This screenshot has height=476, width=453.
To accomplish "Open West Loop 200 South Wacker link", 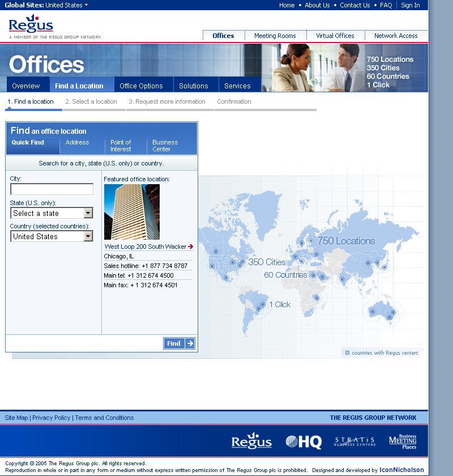I will (x=146, y=246).
